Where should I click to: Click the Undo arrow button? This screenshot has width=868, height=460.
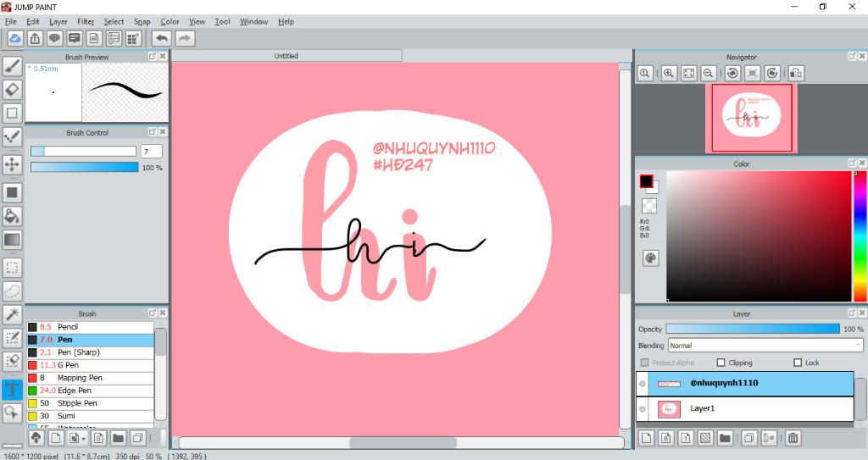(162, 38)
